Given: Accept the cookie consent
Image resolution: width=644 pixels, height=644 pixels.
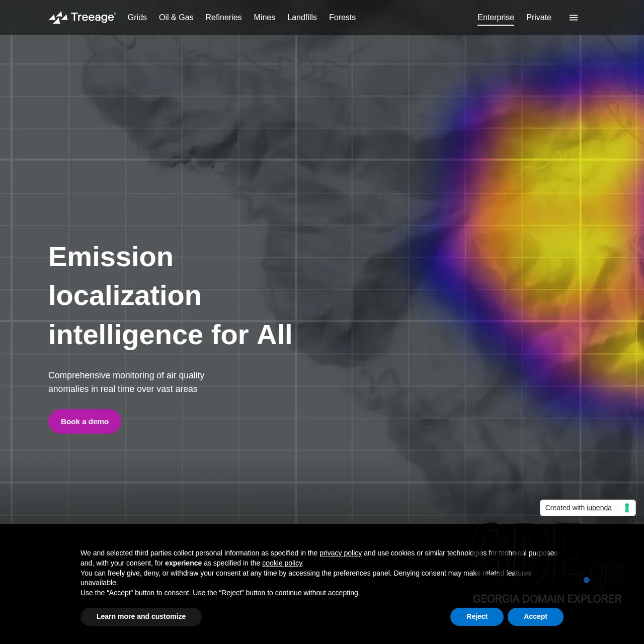Looking at the screenshot, I should [535, 616].
